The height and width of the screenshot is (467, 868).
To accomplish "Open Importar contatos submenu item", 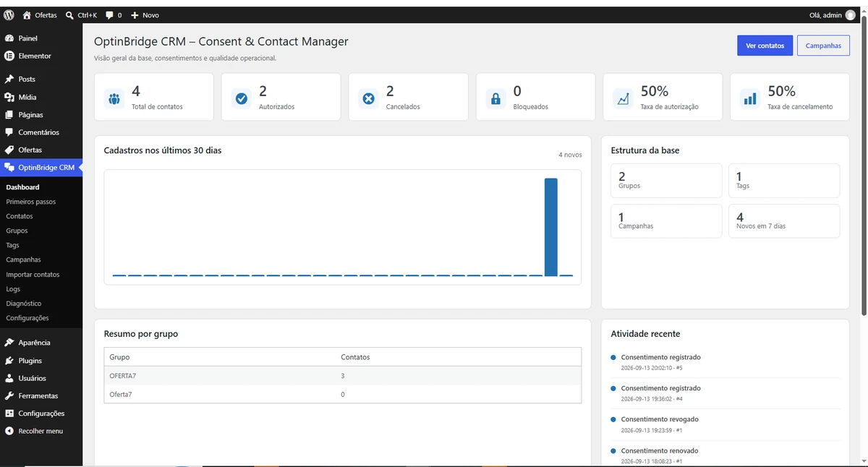I will click(x=33, y=275).
